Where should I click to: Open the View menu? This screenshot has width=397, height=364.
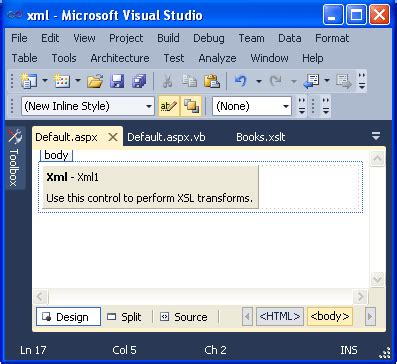pyautogui.click(x=84, y=38)
